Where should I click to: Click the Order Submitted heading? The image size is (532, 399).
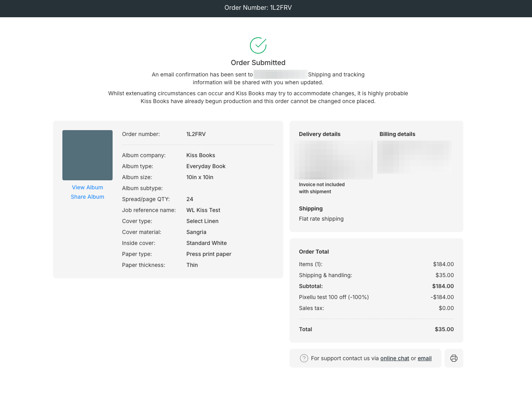[258, 63]
